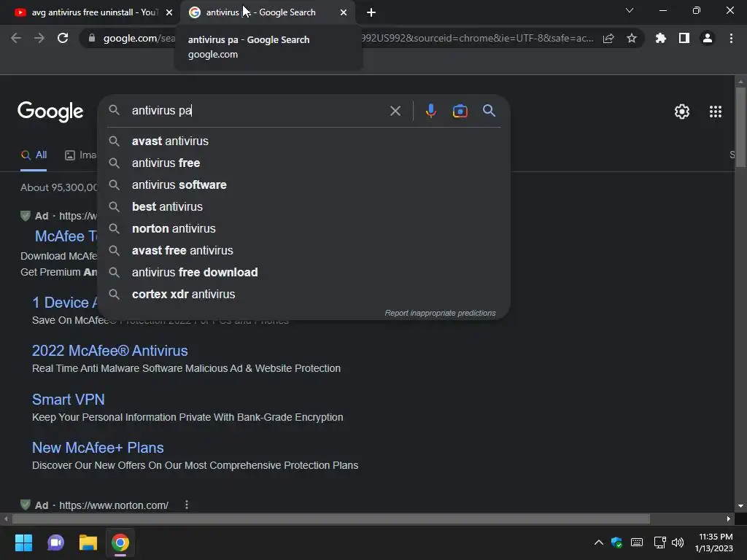
Task: Open the 1 Device McAfee ad link
Action: point(64,303)
